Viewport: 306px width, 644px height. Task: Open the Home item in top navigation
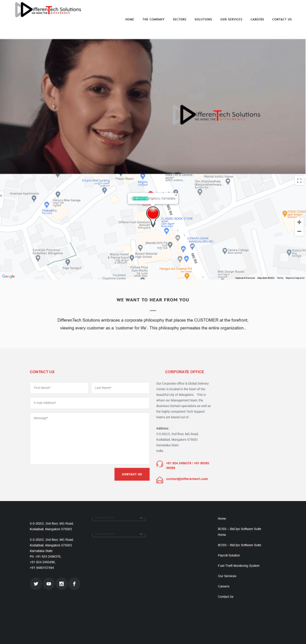point(130,19)
